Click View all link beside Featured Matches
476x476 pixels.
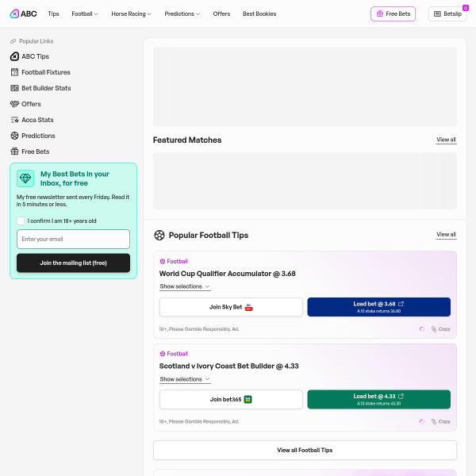click(x=446, y=140)
